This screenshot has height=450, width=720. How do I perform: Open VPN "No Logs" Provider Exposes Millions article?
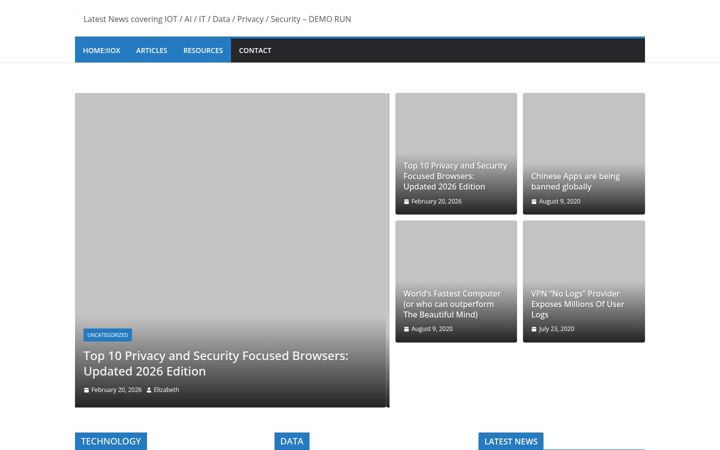tap(577, 304)
